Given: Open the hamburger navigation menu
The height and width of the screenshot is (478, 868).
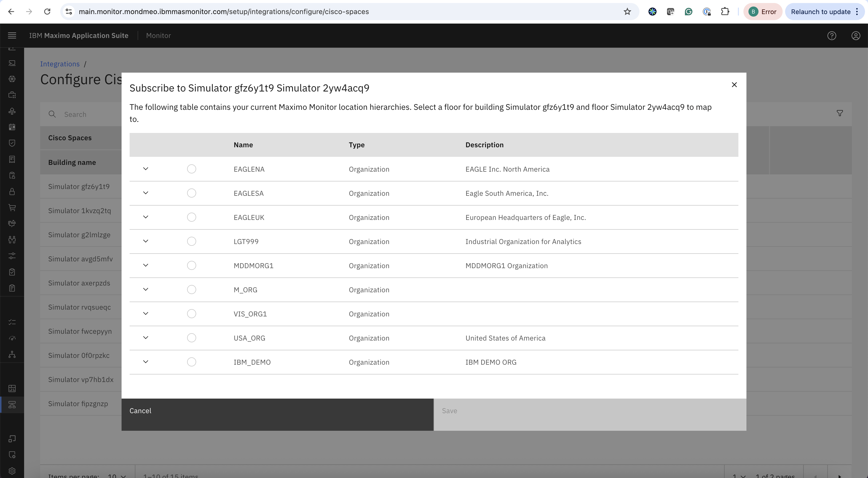Looking at the screenshot, I should (x=12, y=35).
